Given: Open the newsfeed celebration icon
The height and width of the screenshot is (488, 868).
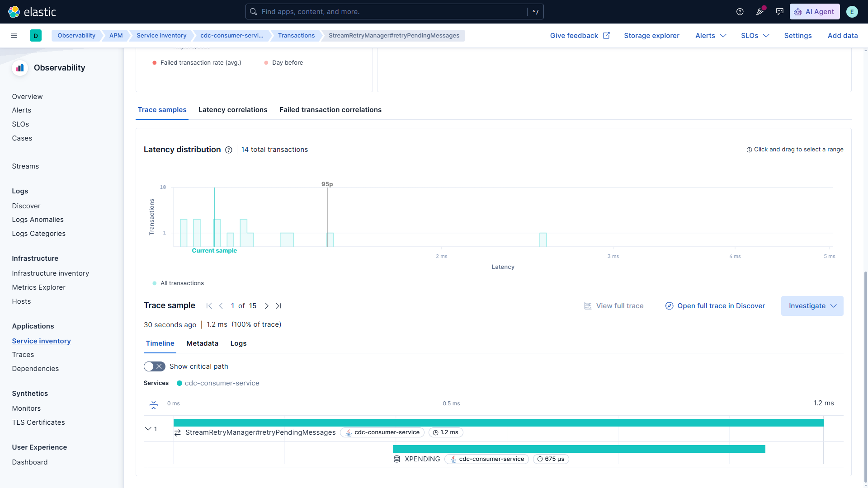Looking at the screenshot, I should point(760,12).
